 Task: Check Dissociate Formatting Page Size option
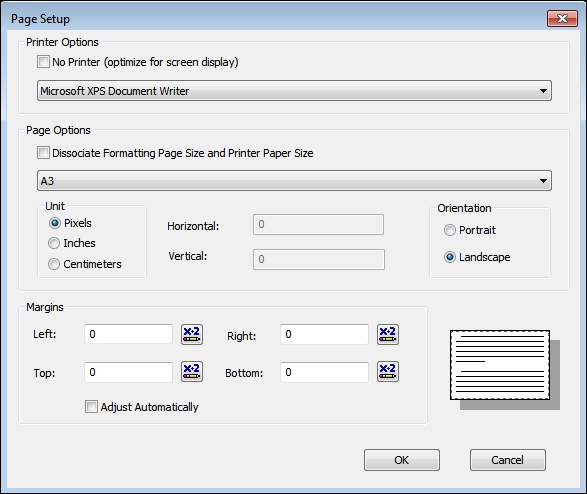[x=43, y=153]
